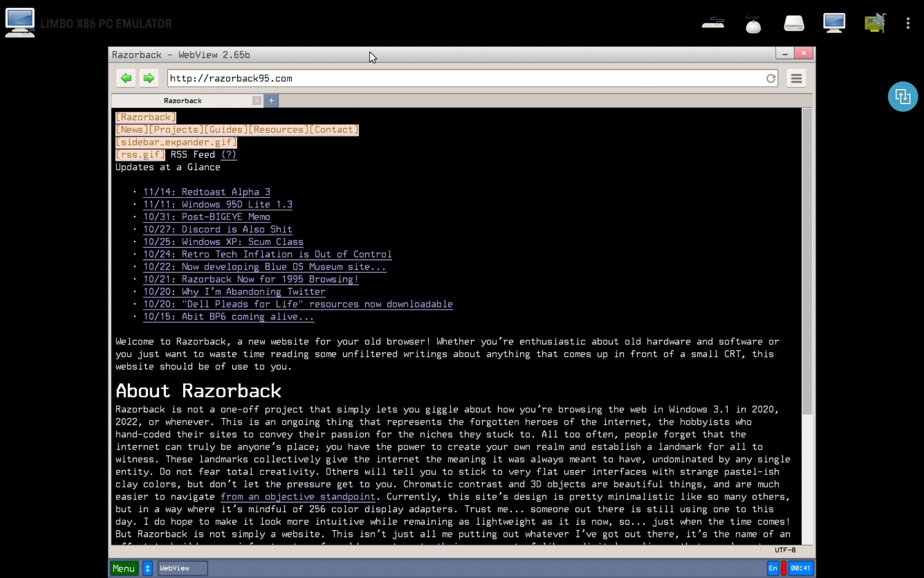Open the [Guides] navigation link
This screenshot has width=924, height=578.
(226, 130)
